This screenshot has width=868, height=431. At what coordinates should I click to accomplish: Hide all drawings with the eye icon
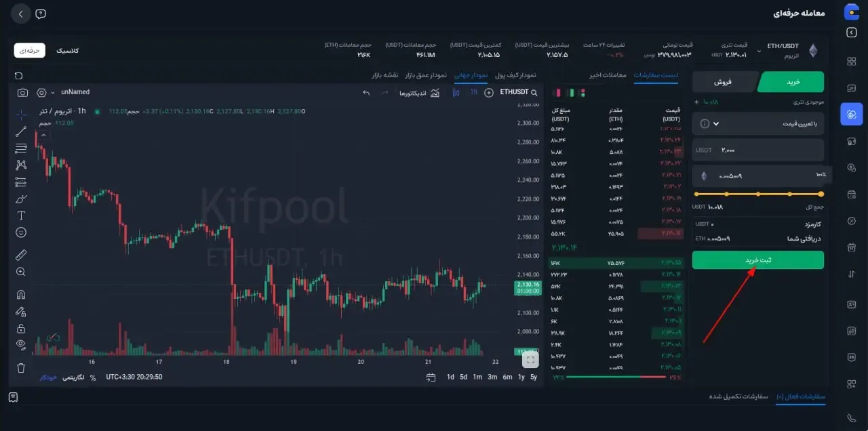(21, 345)
